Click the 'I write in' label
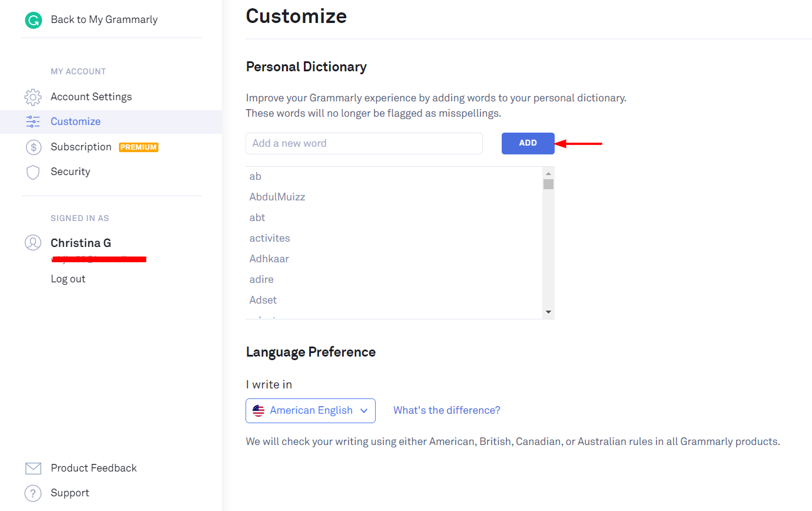 pyautogui.click(x=269, y=384)
